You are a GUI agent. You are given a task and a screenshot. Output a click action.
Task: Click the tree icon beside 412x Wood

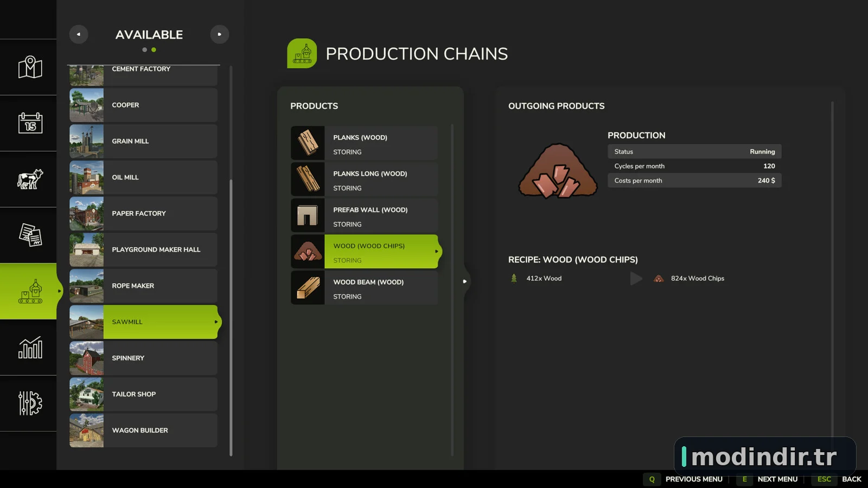click(514, 279)
